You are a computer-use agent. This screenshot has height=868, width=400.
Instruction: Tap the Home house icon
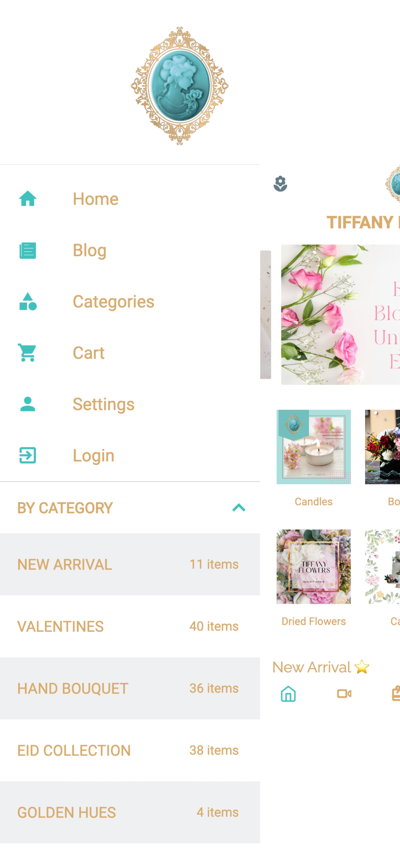(x=28, y=199)
